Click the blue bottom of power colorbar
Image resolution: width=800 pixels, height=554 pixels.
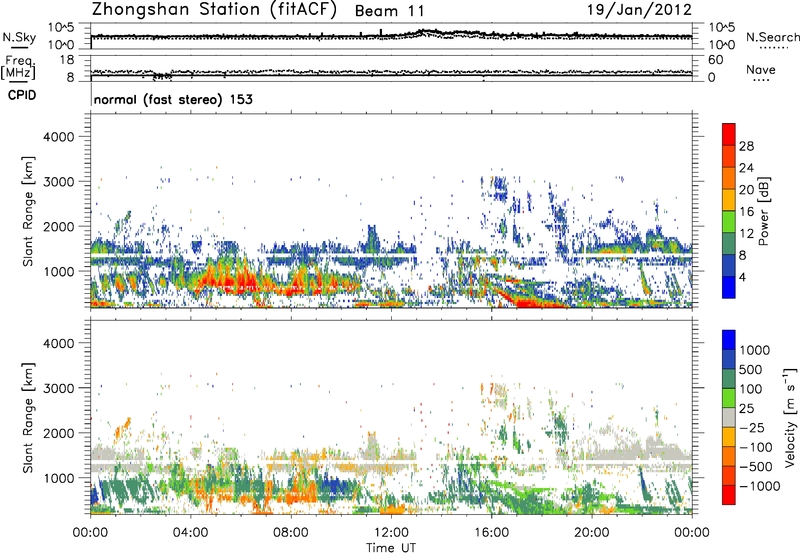point(729,287)
